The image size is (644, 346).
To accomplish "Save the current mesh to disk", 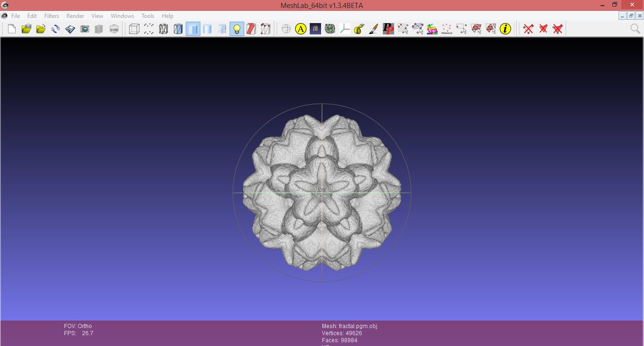I will (70, 29).
